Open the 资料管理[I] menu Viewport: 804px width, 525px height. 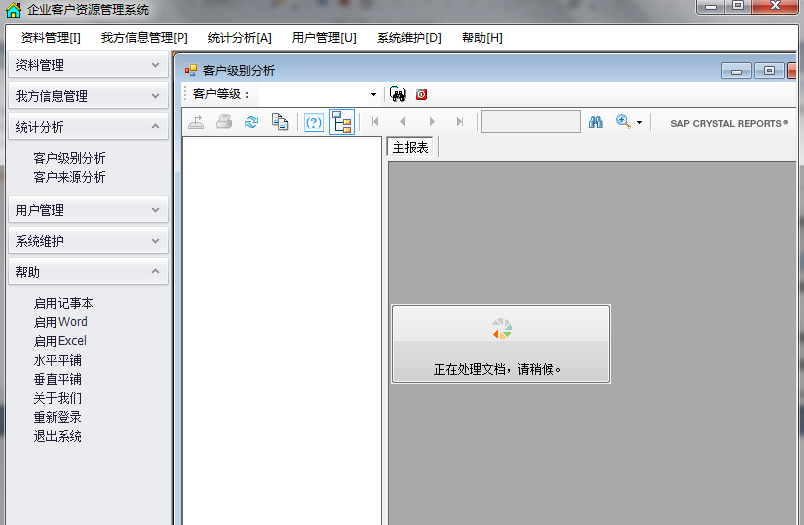pyautogui.click(x=50, y=38)
